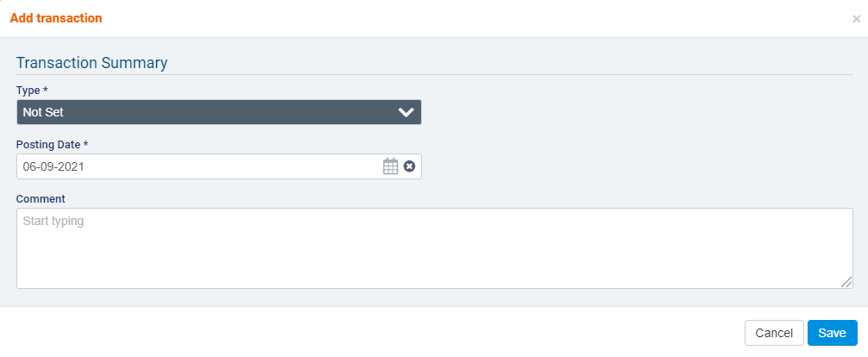Close the Add transaction dialog
The image size is (868, 357).
pyautogui.click(x=856, y=19)
